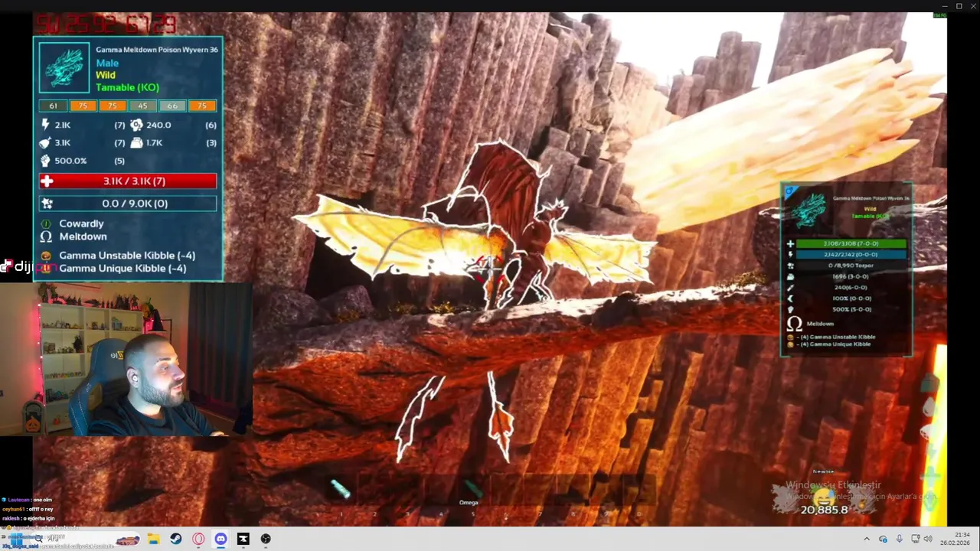This screenshot has height=551, width=980.
Task: Click the microphone tray icon
Action: click(899, 539)
